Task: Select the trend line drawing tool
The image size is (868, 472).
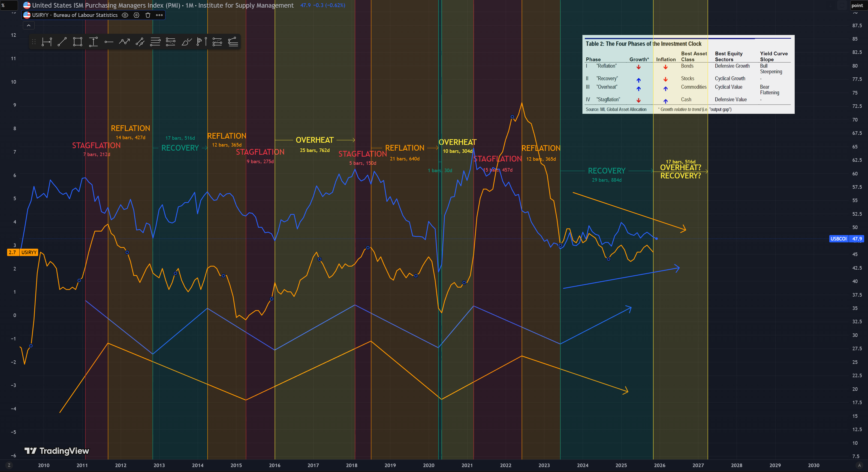Action: pos(62,42)
